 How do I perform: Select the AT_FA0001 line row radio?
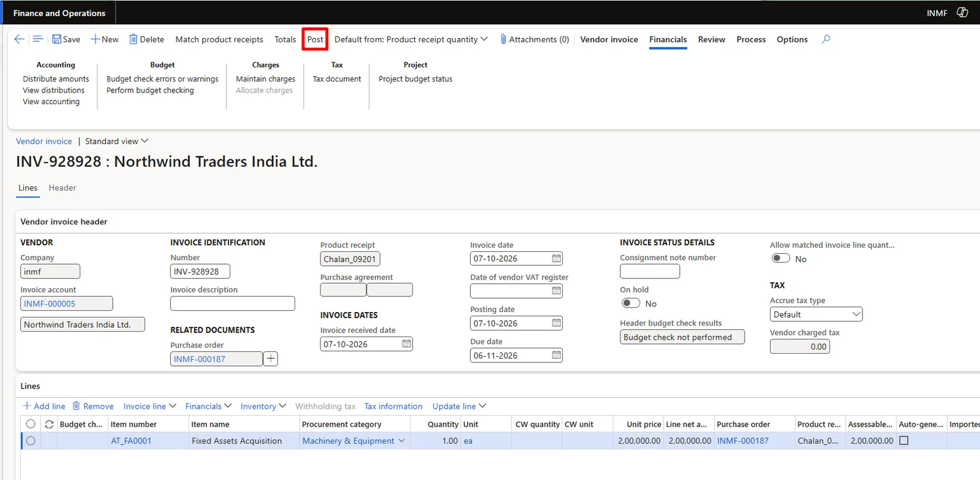(x=31, y=441)
